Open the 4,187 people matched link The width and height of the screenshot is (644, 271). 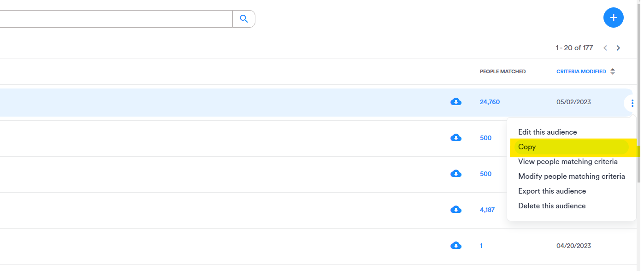[x=487, y=210]
